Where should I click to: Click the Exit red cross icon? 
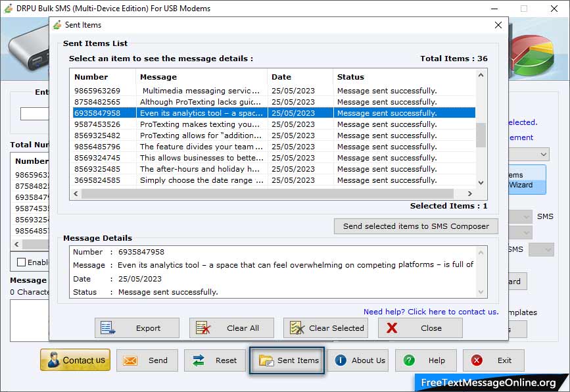(477, 360)
